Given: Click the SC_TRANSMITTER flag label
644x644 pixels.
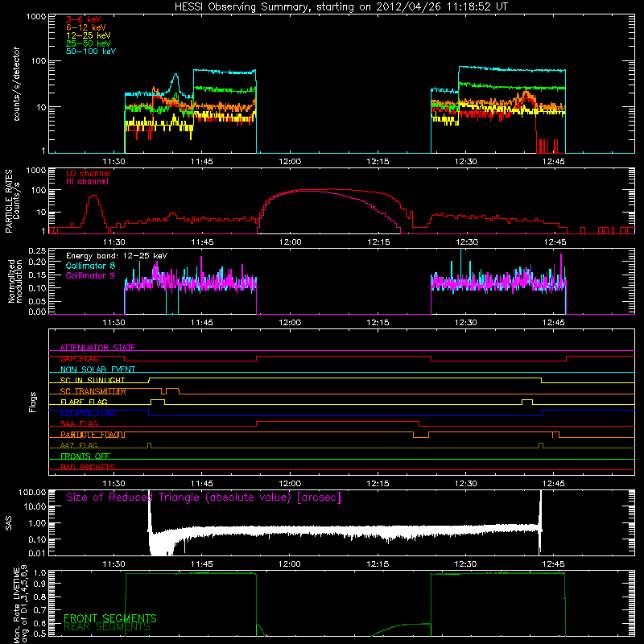Looking at the screenshot, I should tap(93, 391).
